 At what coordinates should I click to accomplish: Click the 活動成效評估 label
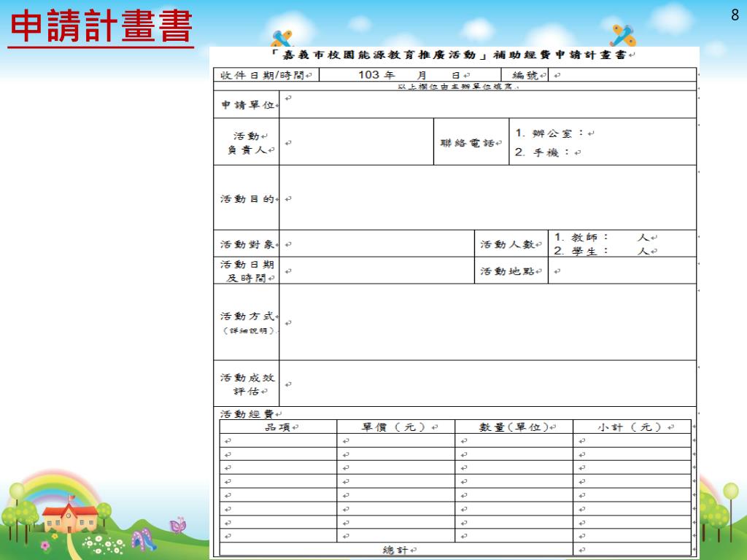tap(247, 384)
